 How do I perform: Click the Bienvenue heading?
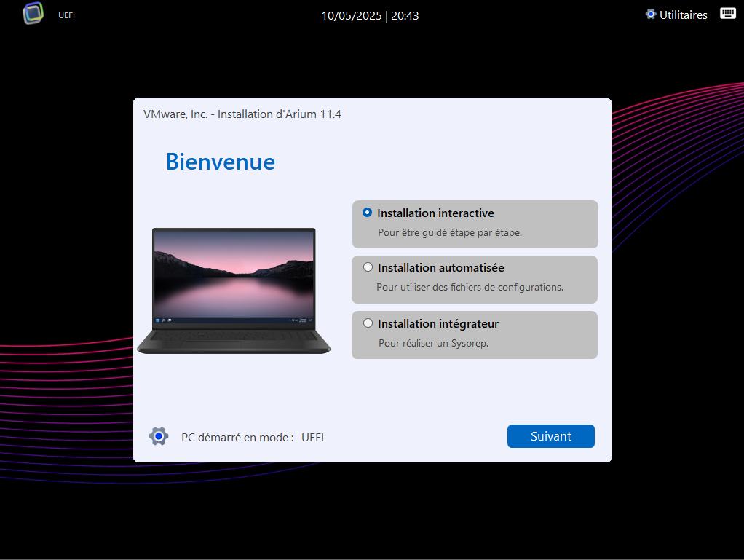click(x=220, y=162)
